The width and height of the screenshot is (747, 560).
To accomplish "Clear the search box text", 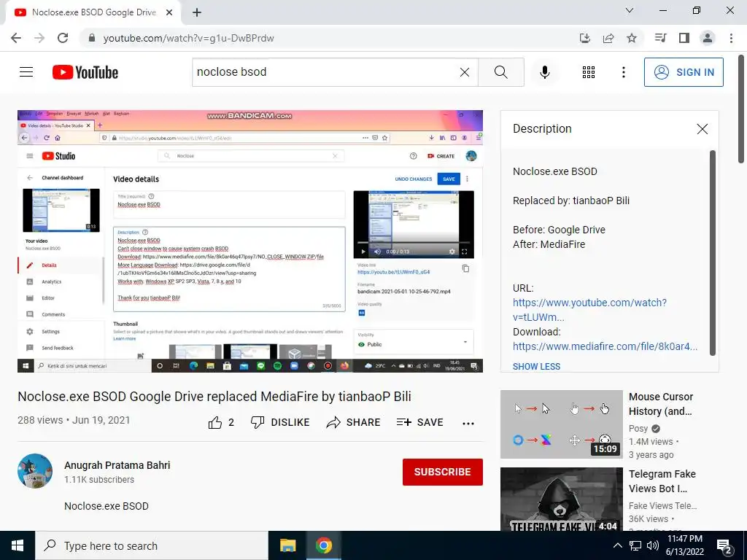I will [465, 72].
